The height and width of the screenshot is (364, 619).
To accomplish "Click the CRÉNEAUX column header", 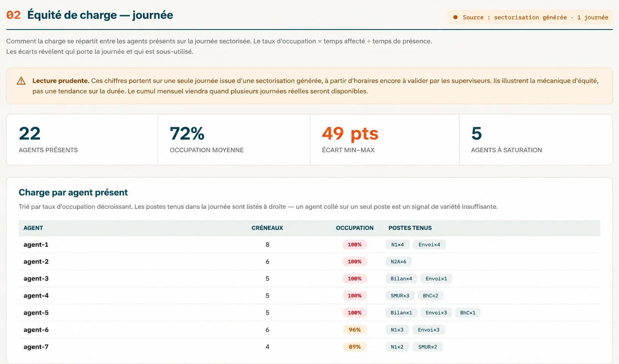I will pyautogui.click(x=267, y=228).
